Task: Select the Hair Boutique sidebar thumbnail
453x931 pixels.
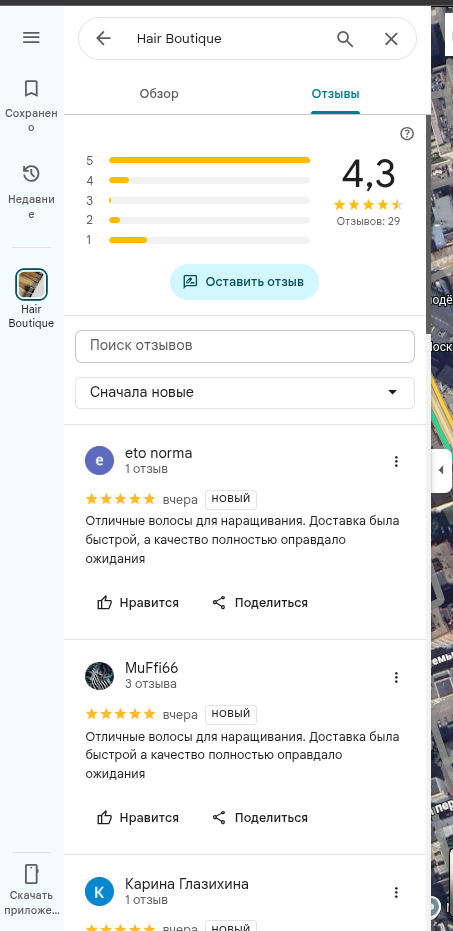Action: 31,284
